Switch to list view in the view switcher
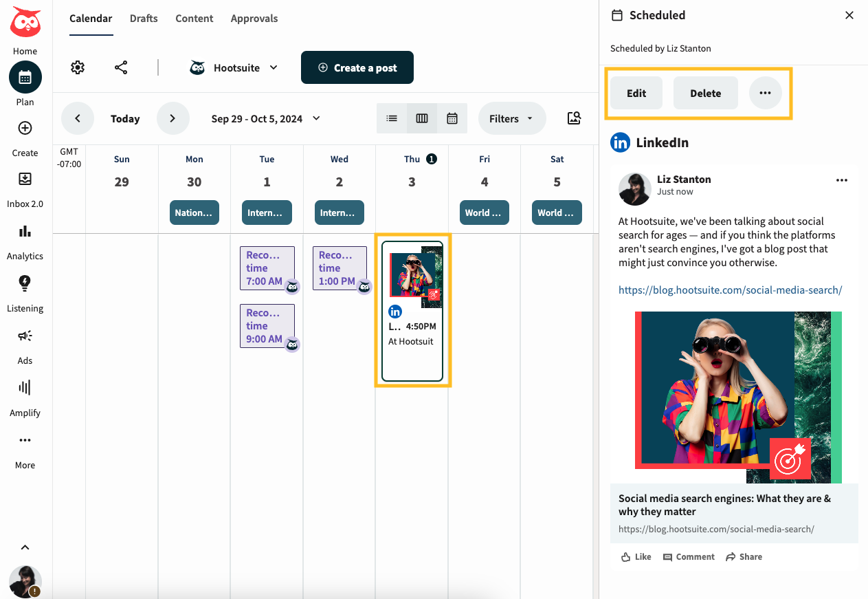868x599 pixels. pos(392,118)
